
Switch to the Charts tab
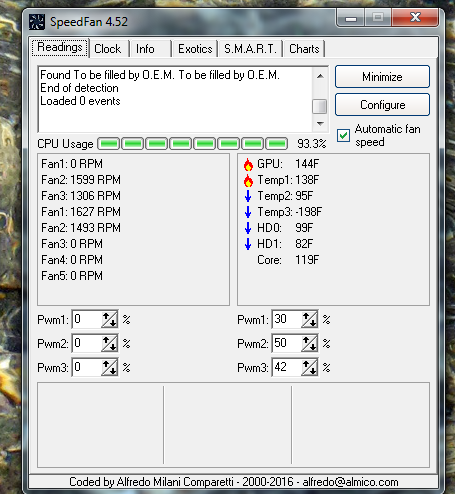pyautogui.click(x=304, y=49)
